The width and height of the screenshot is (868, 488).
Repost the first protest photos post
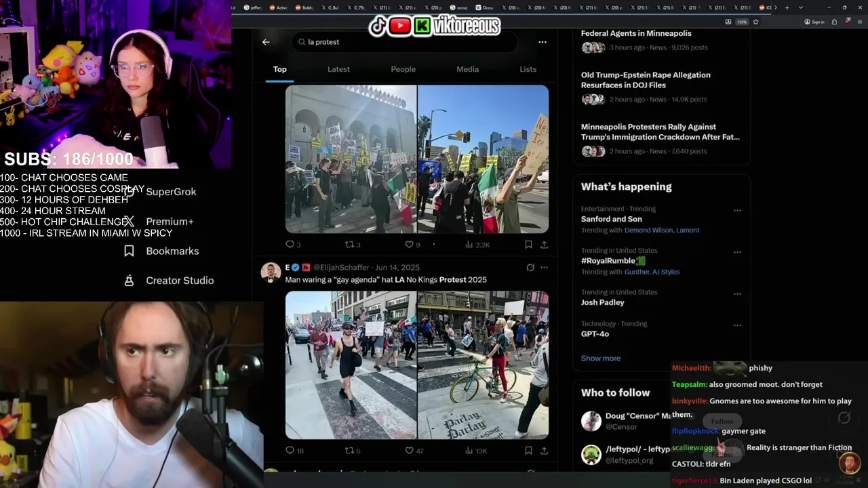353,245
